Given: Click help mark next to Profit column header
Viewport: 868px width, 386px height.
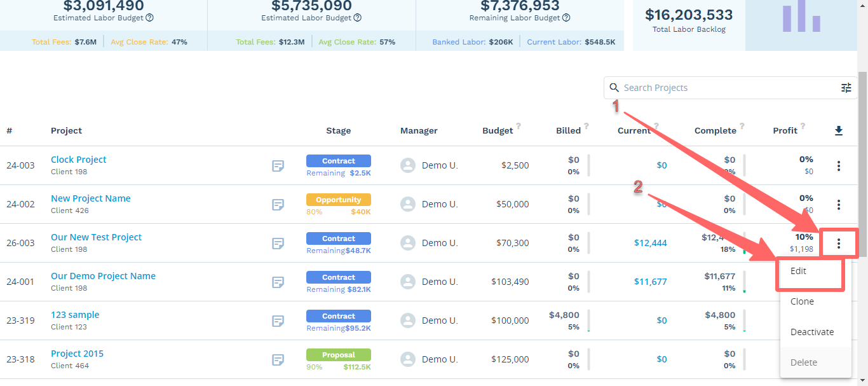Looking at the screenshot, I should [803, 126].
